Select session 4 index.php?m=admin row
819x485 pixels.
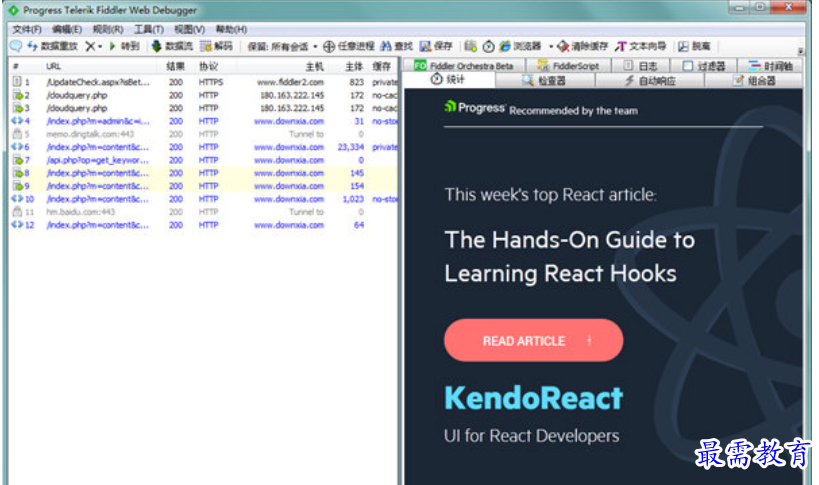coord(204,121)
